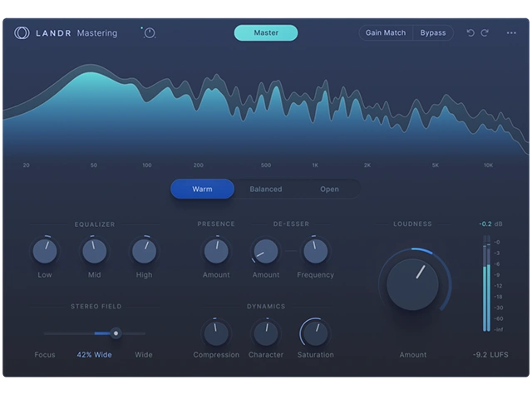The width and height of the screenshot is (532, 399).
Task: Click the Saturation knob
Action: (316, 333)
